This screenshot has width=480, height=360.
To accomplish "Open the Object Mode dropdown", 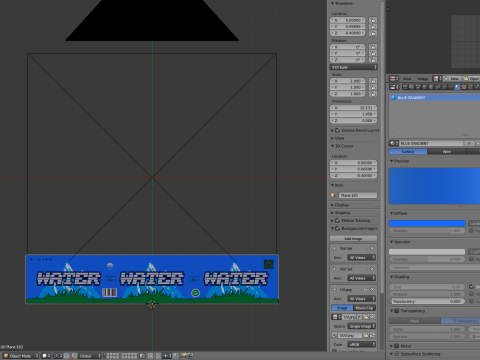I will tap(21, 356).
